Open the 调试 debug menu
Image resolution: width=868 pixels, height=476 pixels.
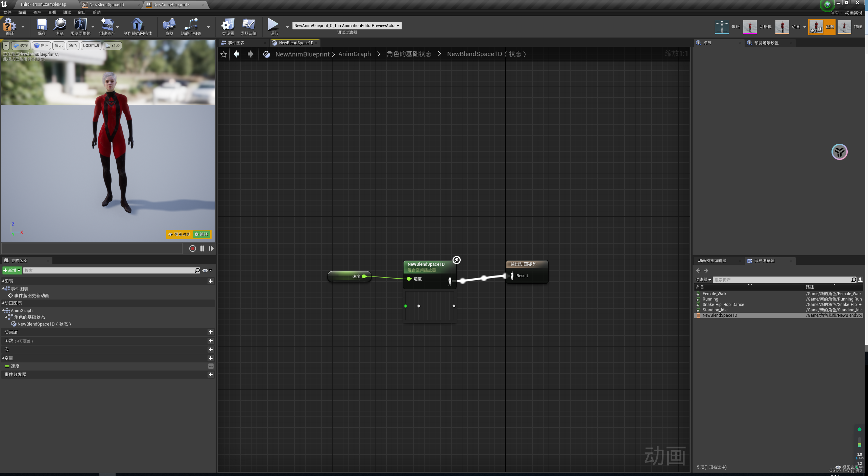(x=67, y=13)
